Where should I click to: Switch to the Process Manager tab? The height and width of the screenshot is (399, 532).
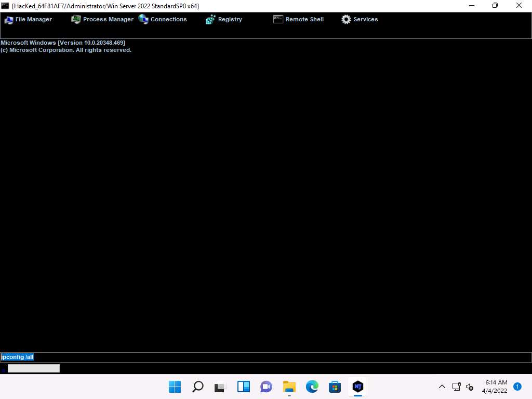click(x=102, y=19)
